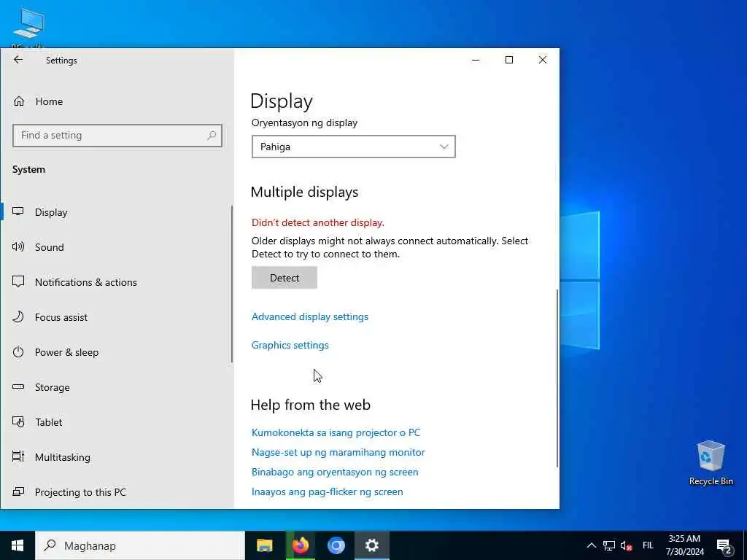Go back with the Settings back arrow
The width and height of the screenshot is (747, 560).
coord(18,60)
